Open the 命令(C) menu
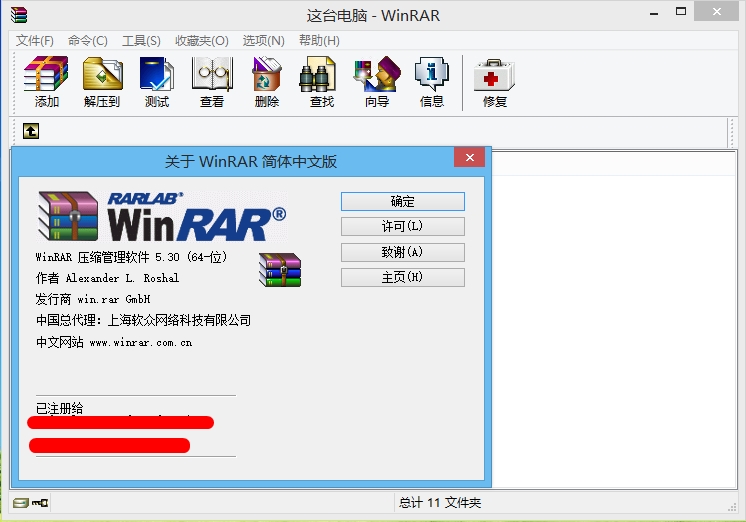Screen dimensions: 746x522 pyautogui.click(x=88, y=41)
